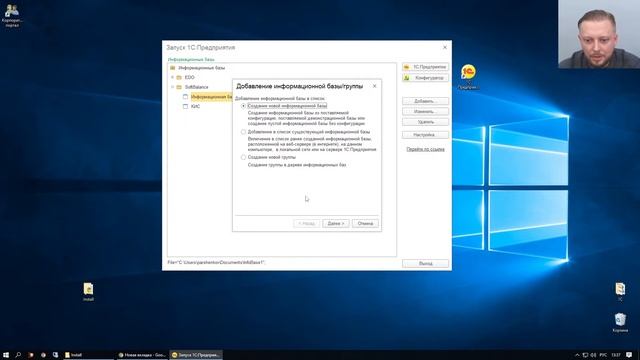Select the SoftBalance folder icon
The height and width of the screenshot is (360, 640).
(179, 87)
